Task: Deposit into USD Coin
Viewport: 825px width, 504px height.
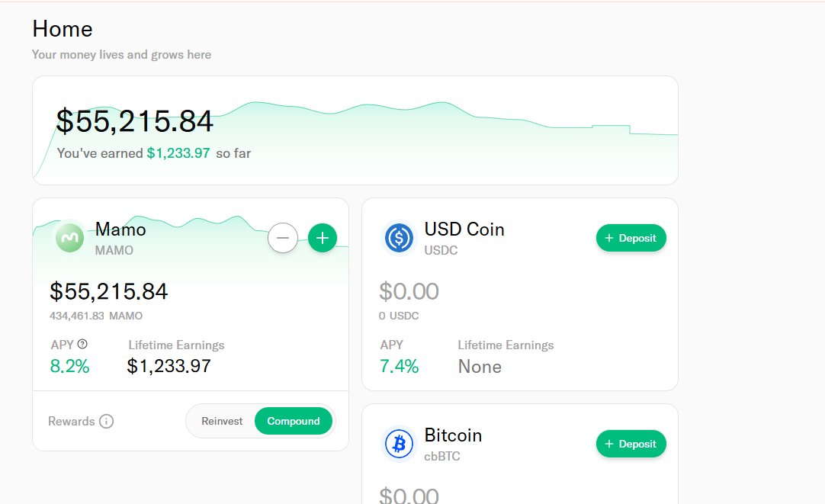Action: point(631,238)
